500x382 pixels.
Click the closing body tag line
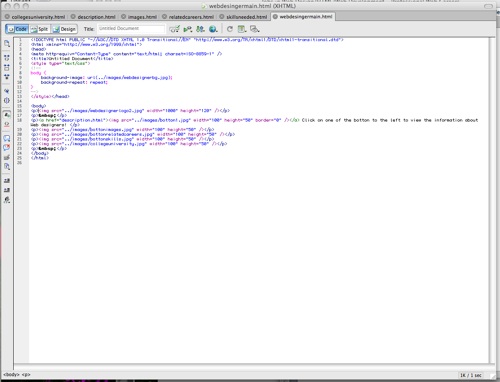[40, 153]
